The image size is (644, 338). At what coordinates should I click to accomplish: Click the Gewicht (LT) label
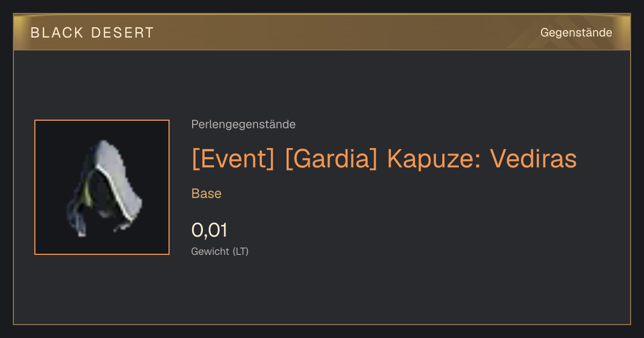pos(220,251)
